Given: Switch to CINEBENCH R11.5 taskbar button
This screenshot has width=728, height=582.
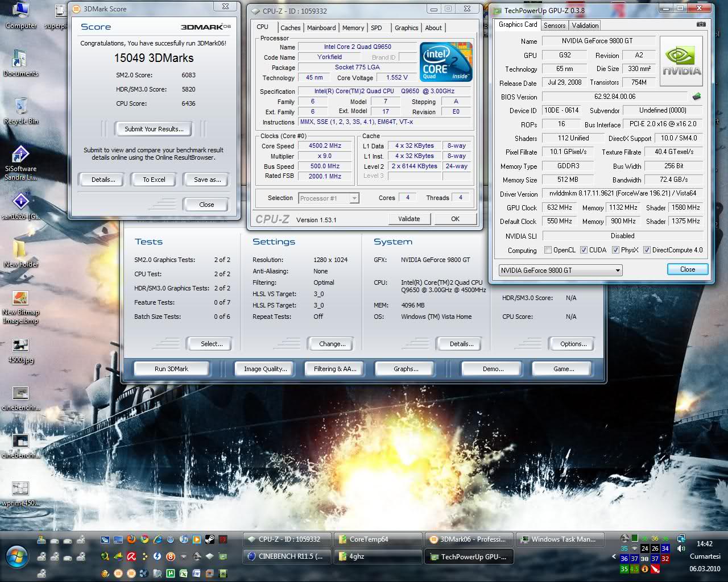Looking at the screenshot, I should click(x=287, y=556).
